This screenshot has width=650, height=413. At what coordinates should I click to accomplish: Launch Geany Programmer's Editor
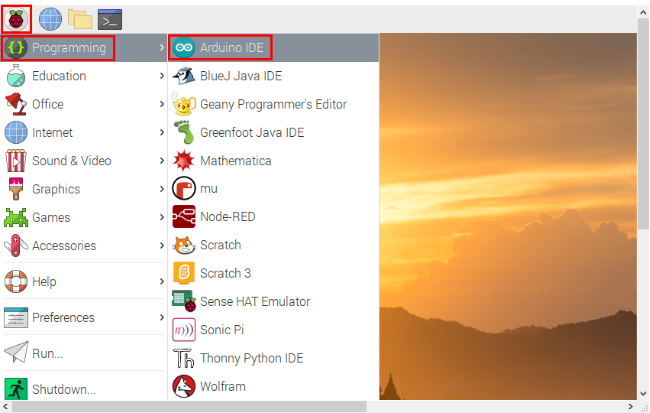[273, 104]
